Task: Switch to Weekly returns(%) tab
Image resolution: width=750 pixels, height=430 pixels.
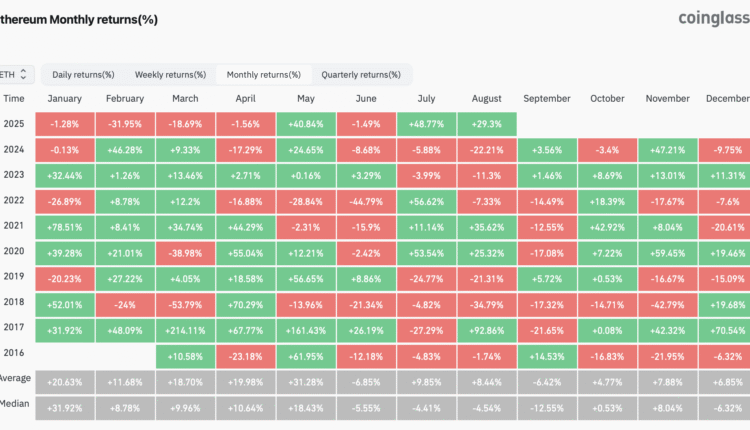Action: [170, 74]
